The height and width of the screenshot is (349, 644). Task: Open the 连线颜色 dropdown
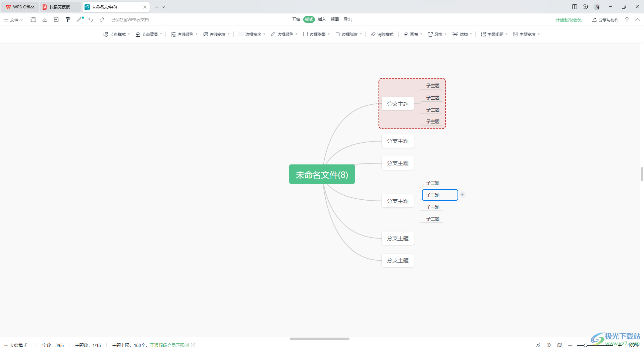(184, 34)
